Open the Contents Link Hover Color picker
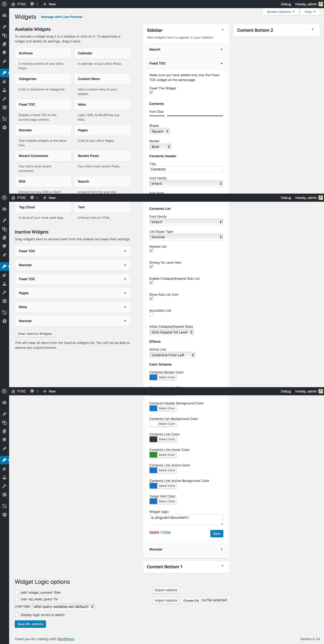The height and width of the screenshot is (644, 324). coord(163,454)
